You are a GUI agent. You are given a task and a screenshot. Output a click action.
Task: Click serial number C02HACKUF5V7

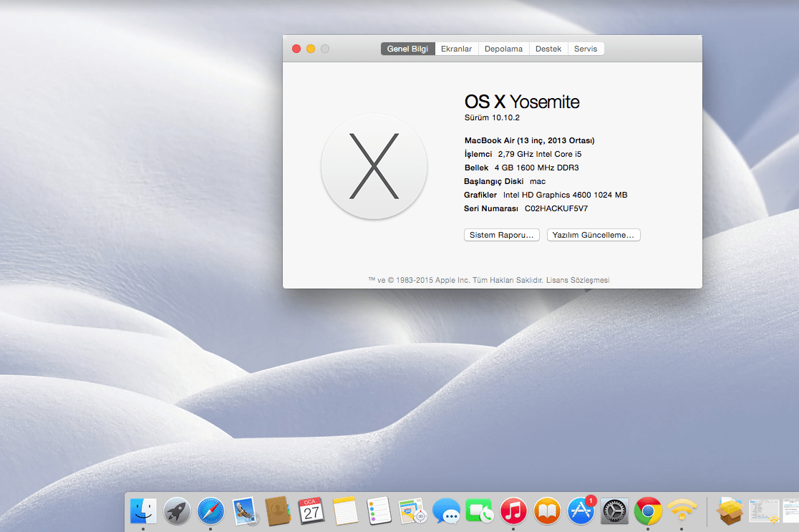point(556,208)
